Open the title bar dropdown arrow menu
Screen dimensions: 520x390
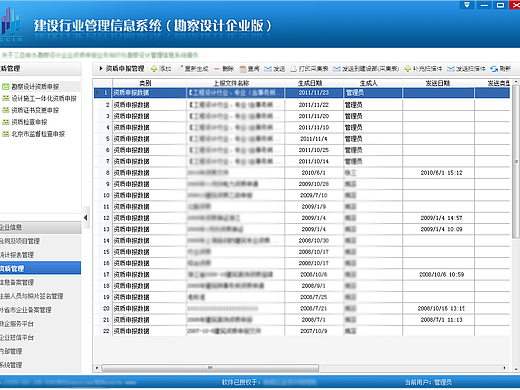(x=466, y=5)
